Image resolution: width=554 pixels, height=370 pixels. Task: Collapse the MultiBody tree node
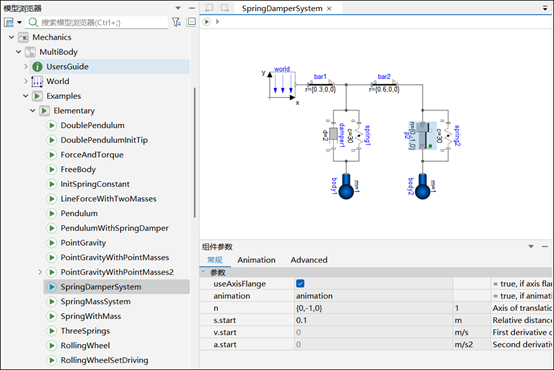click(x=18, y=52)
